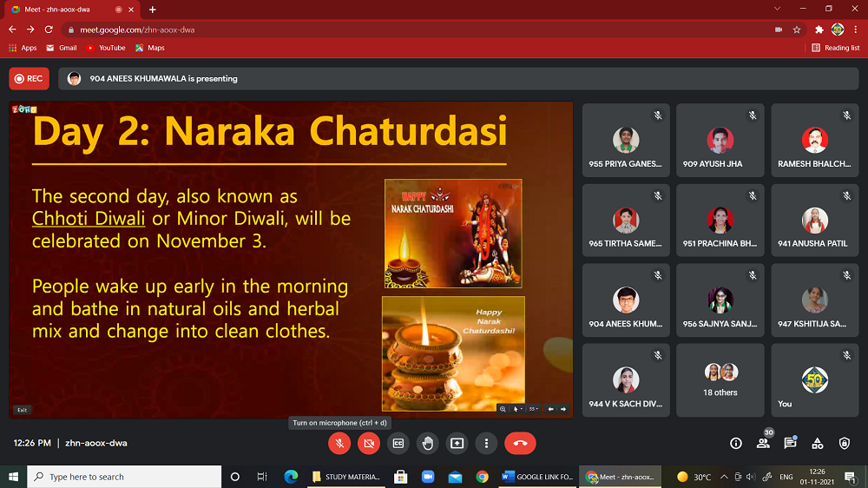
Task: Click the Present now icon
Action: (457, 443)
